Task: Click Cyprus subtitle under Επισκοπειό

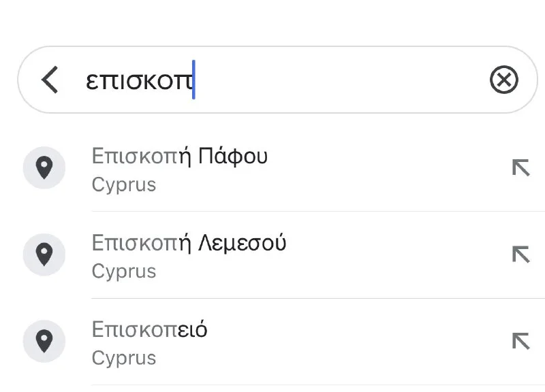Action: coord(123,358)
